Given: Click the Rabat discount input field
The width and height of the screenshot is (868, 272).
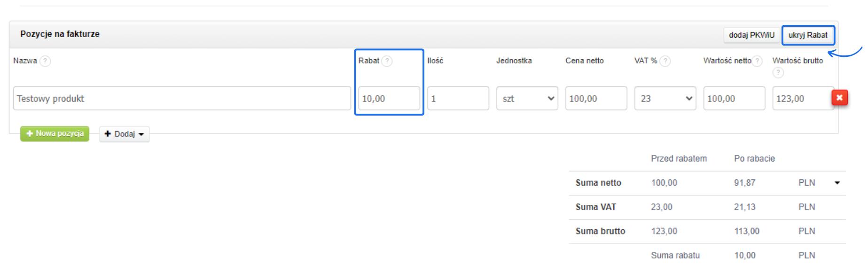Looking at the screenshot, I should [389, 99].
